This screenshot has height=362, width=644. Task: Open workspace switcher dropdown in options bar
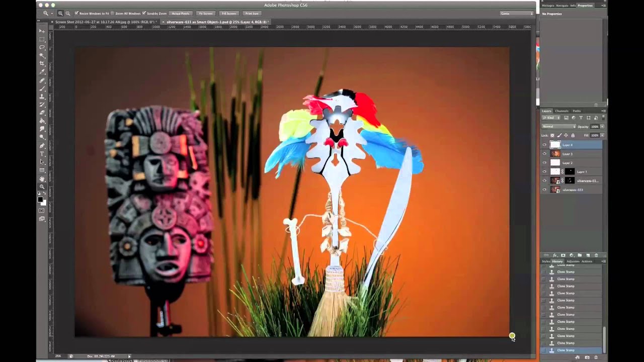pos(517,13)
